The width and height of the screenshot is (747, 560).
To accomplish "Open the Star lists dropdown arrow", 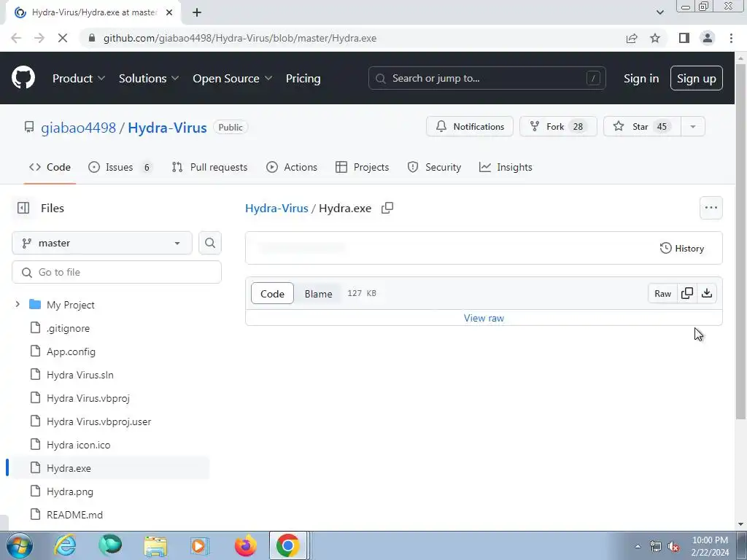I will pos(693,127).
